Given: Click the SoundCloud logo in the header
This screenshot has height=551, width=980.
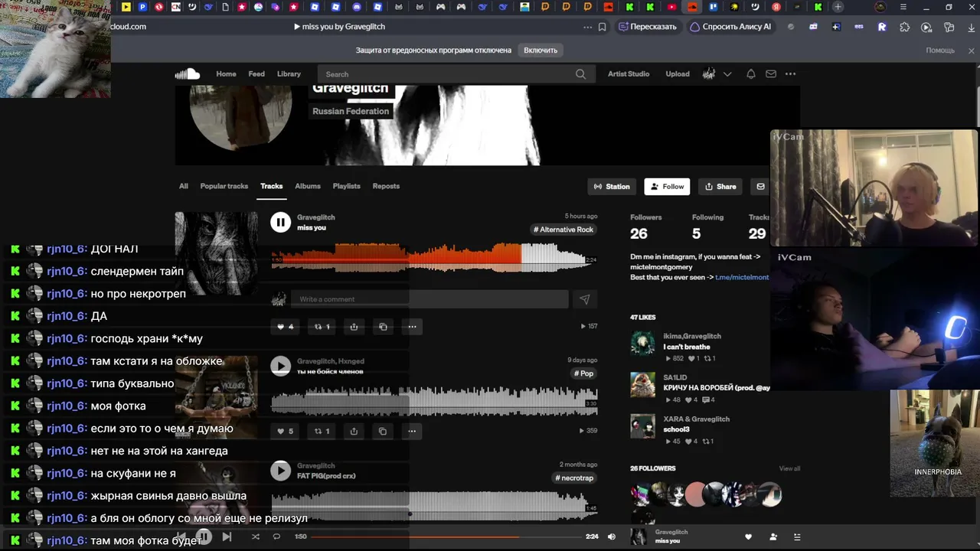Looking at the screenshot, I should (x=187, y=74).
